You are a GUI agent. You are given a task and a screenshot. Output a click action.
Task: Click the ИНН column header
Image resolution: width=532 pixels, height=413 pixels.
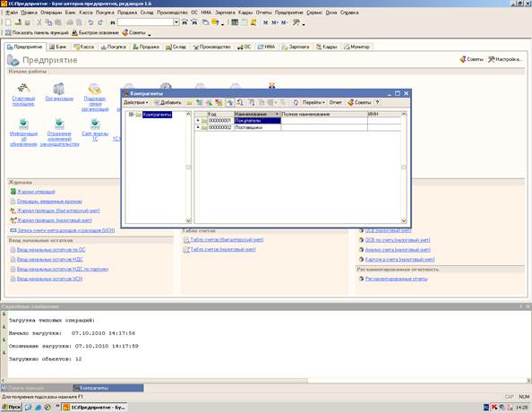[x=383, y=114]
